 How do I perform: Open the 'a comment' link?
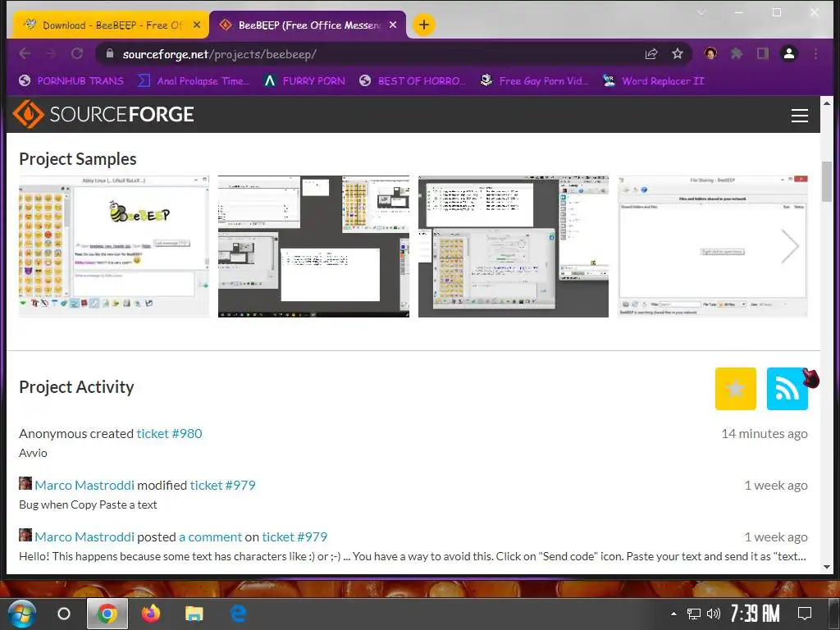point(211,536)
